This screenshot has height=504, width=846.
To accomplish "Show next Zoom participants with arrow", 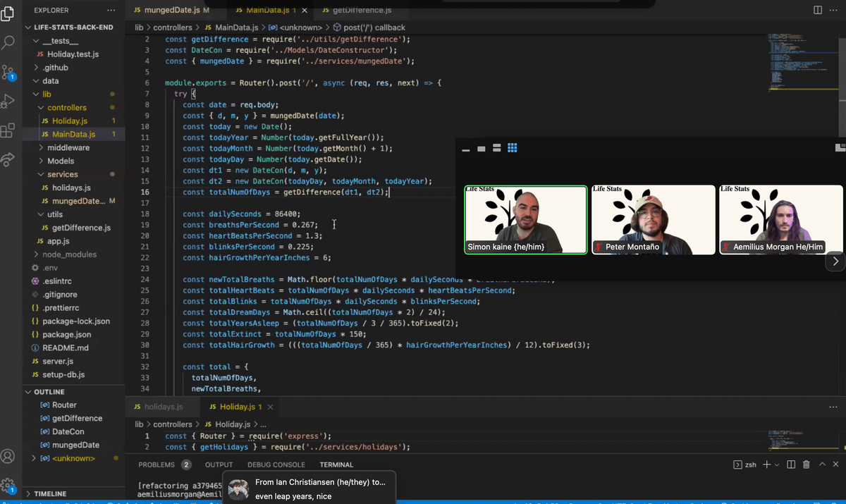I will tap(835, 261).
